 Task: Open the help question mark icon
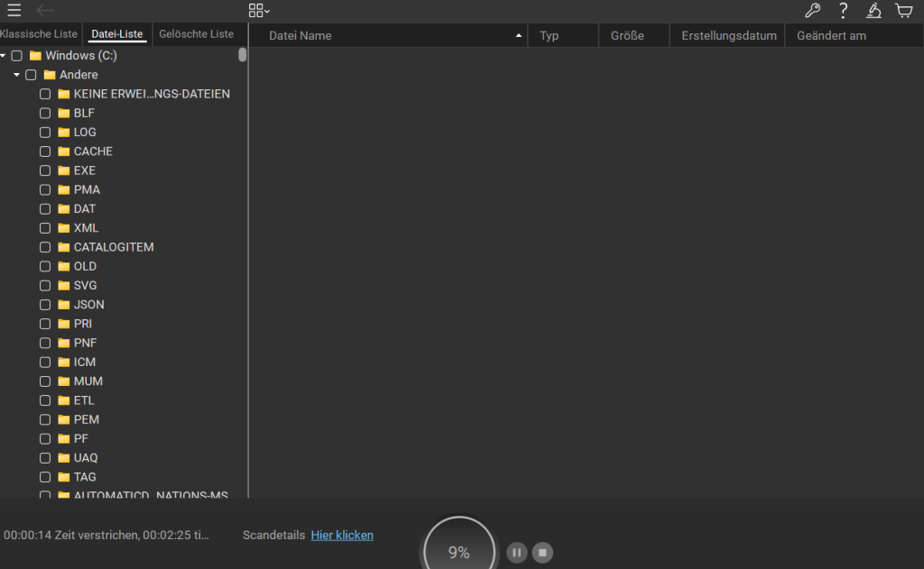point(843,11)
